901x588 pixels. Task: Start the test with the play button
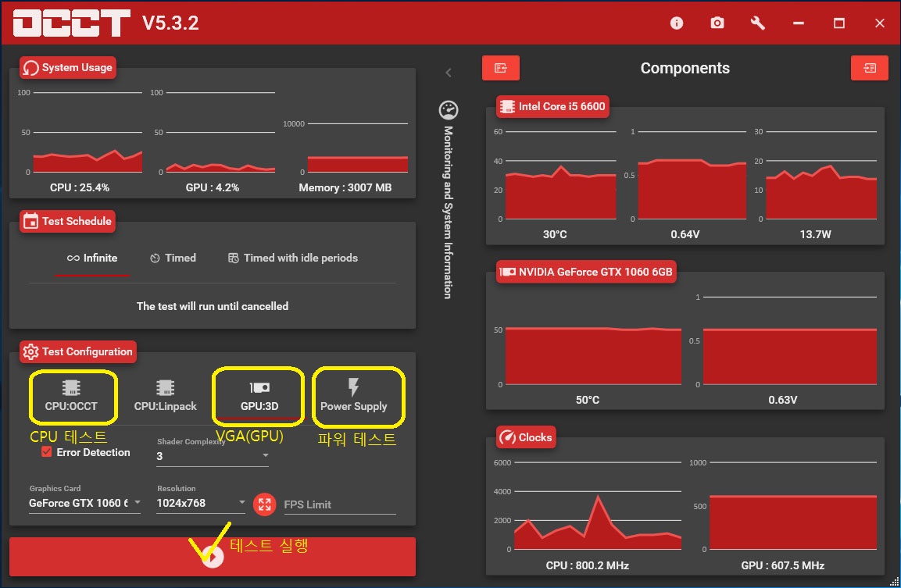(213, 557)
